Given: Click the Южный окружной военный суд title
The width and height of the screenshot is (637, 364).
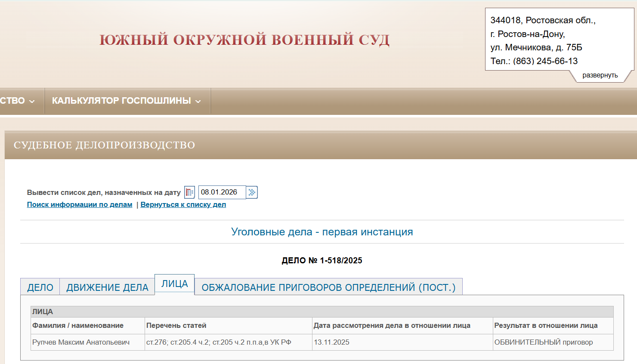Looking at the screenshot, I should tap(244, 40).
